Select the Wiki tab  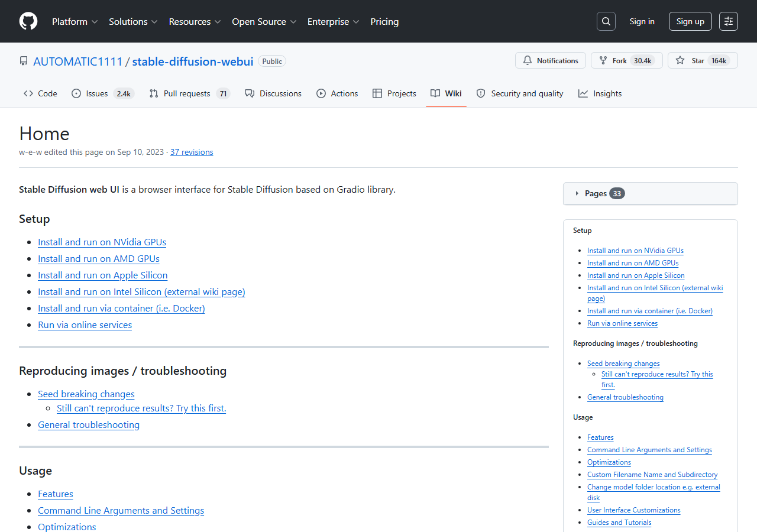[447, 93]
